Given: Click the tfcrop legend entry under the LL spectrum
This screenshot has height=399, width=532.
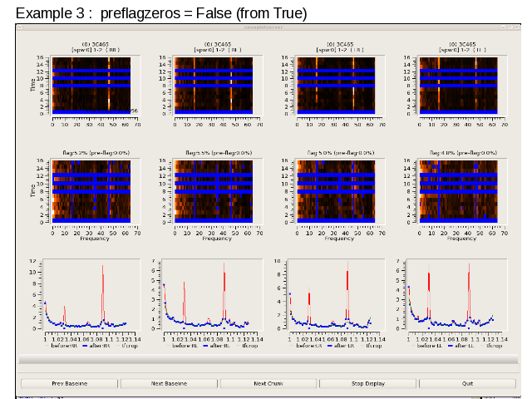Looking at the screenshot, I should 491,346.
